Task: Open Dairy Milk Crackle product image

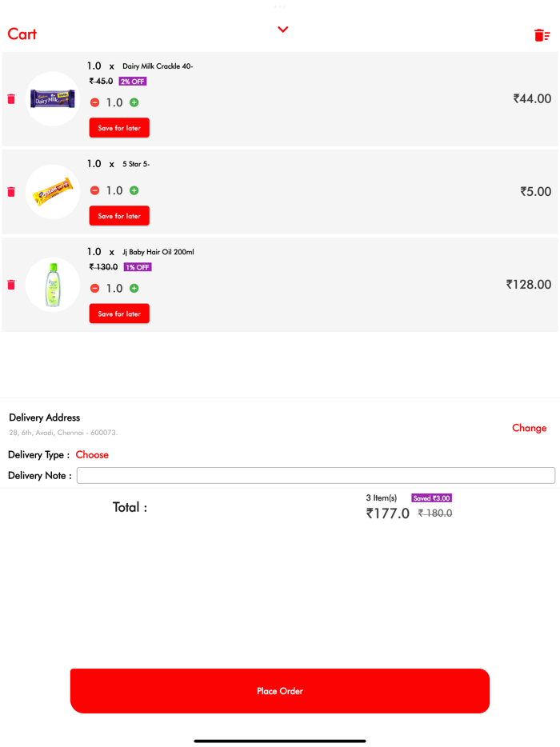Action: click(x=53, y=98)
